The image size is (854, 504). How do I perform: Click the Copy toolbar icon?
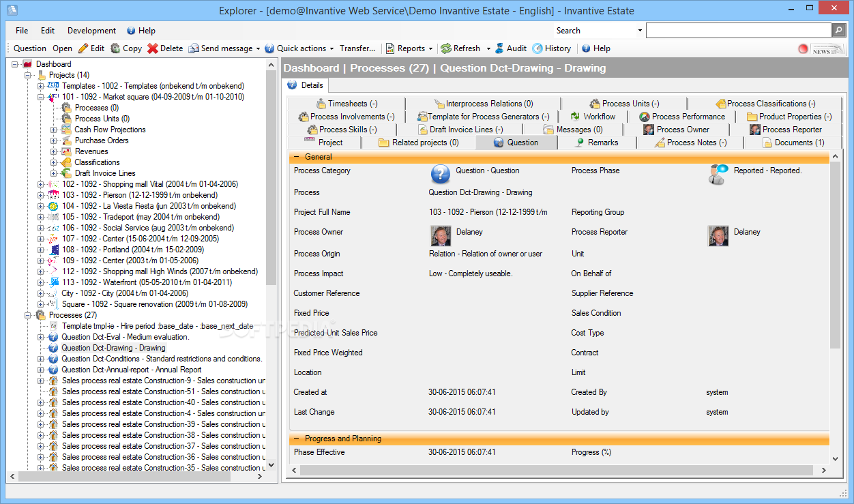click(115, 48)
